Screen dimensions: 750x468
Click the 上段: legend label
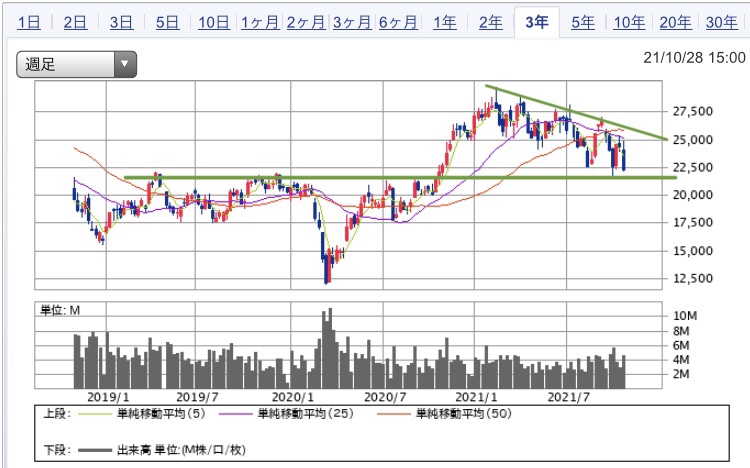click(x=56, y=413)
